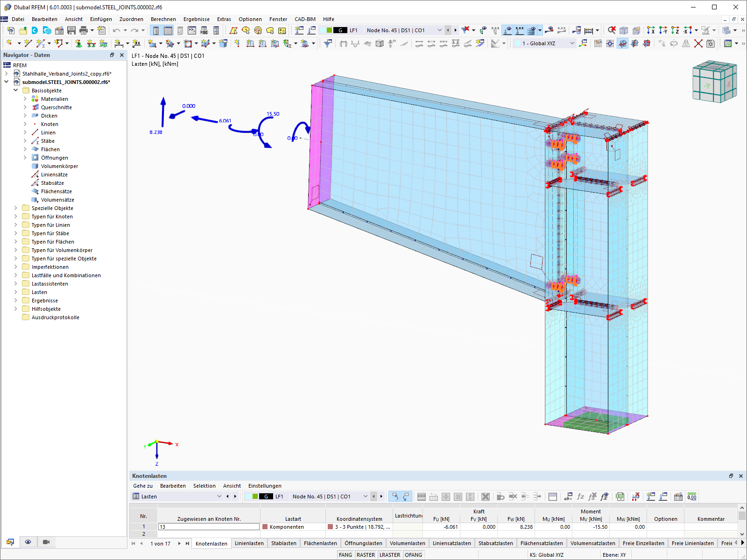Expand the Materialien tree node

[x=25, y=99]
